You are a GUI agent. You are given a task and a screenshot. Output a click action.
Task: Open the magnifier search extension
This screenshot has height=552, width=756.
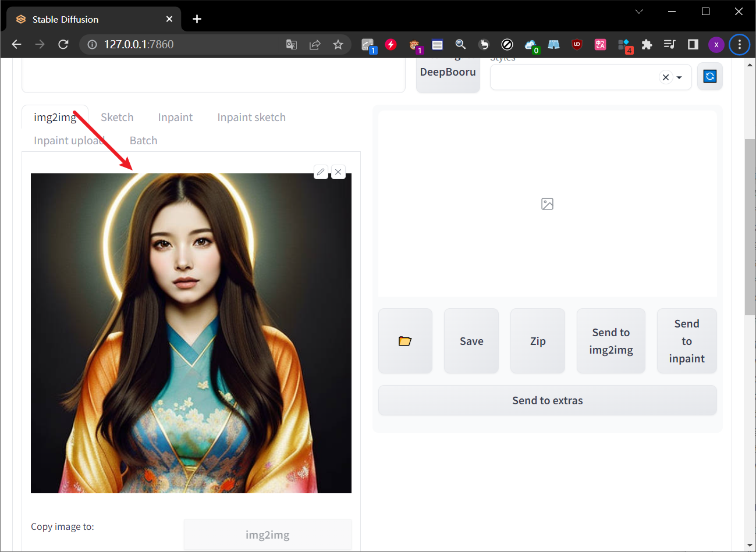pos(460,44)
